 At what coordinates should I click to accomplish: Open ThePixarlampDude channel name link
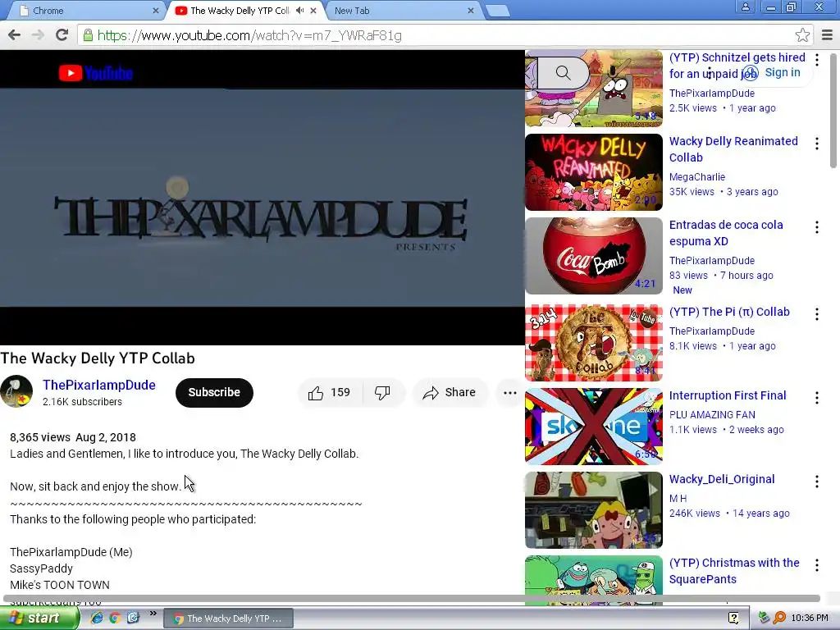pyautogui.click(x=99, y=385)
